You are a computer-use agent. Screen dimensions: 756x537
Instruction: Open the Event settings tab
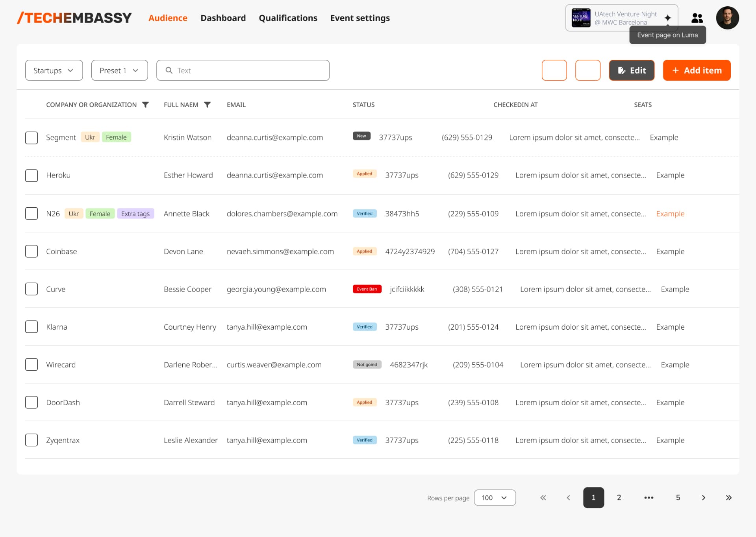pos(360,18)
